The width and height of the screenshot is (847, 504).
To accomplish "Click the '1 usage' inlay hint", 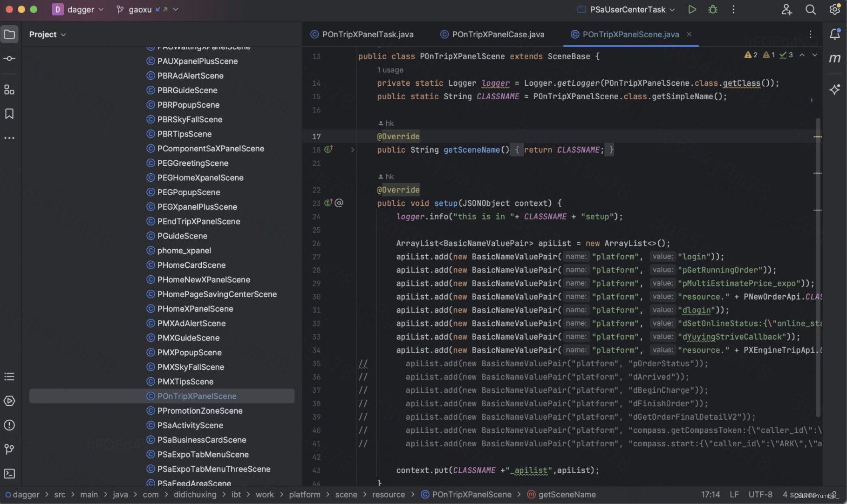I will point(390,70).
